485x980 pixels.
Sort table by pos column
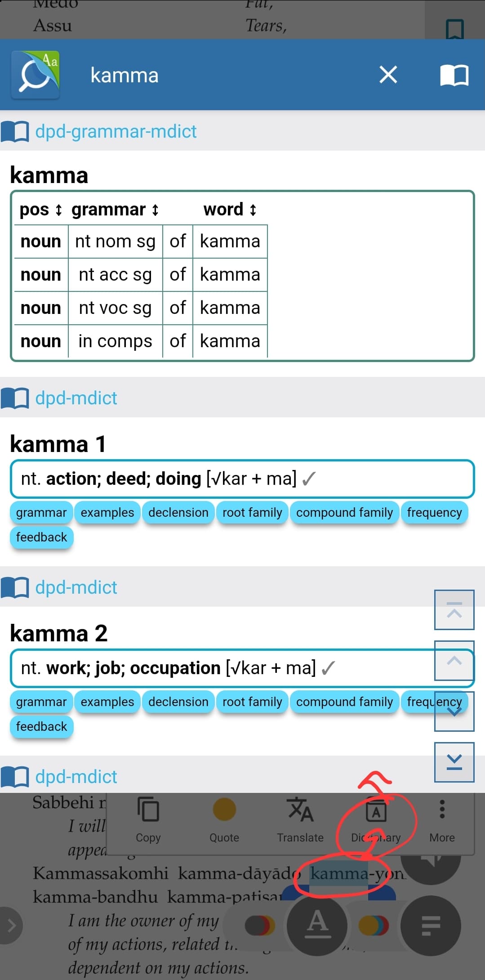40,210
